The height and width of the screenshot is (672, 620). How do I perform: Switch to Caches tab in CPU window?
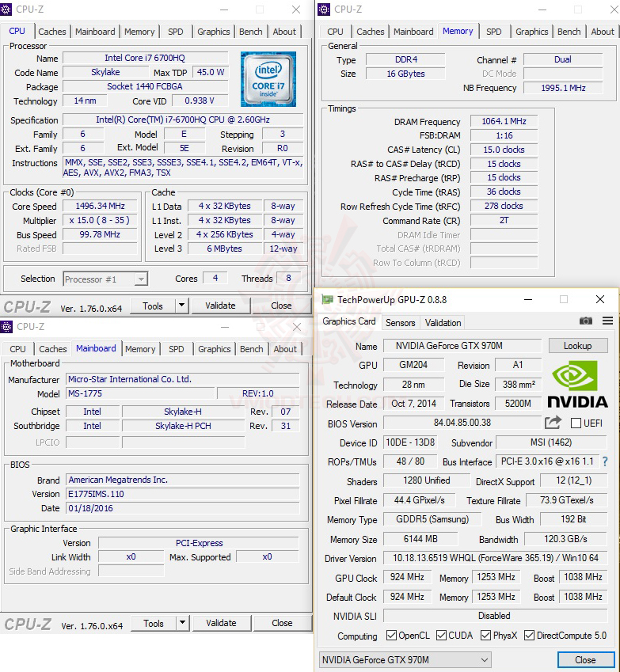point(52,32)
